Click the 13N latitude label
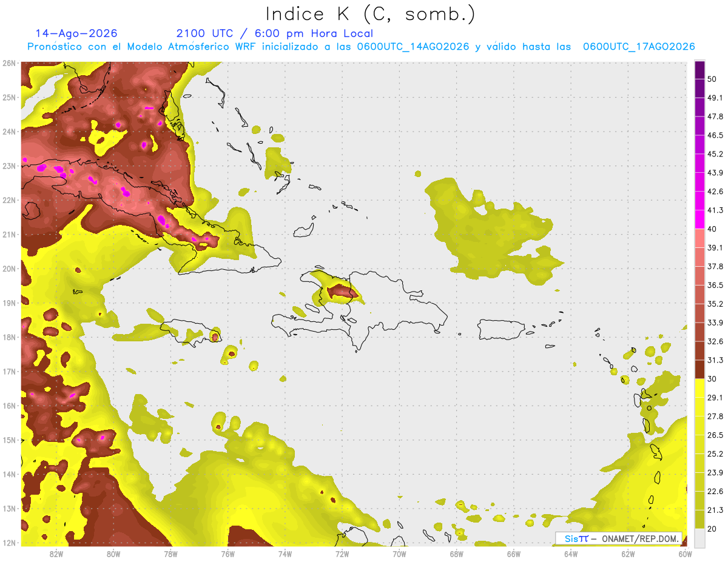Image resolution: width=728 pixels, height=562 pixels. pos(9,508)
